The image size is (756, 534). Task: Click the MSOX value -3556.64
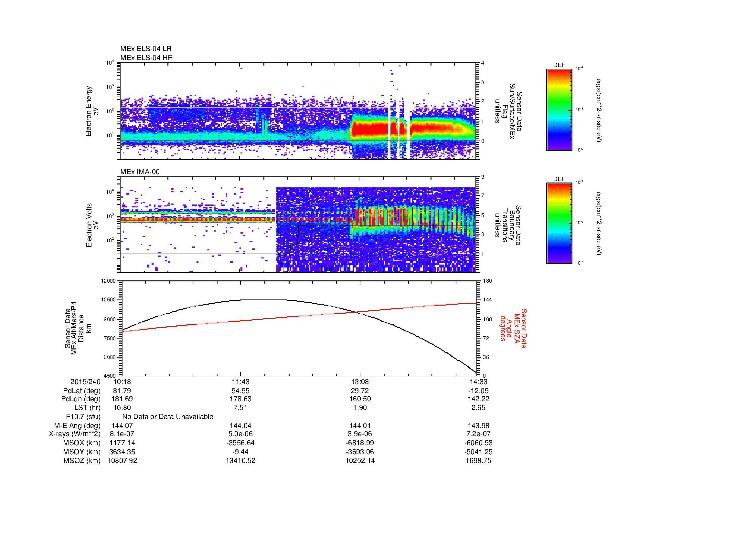point(241,443)
